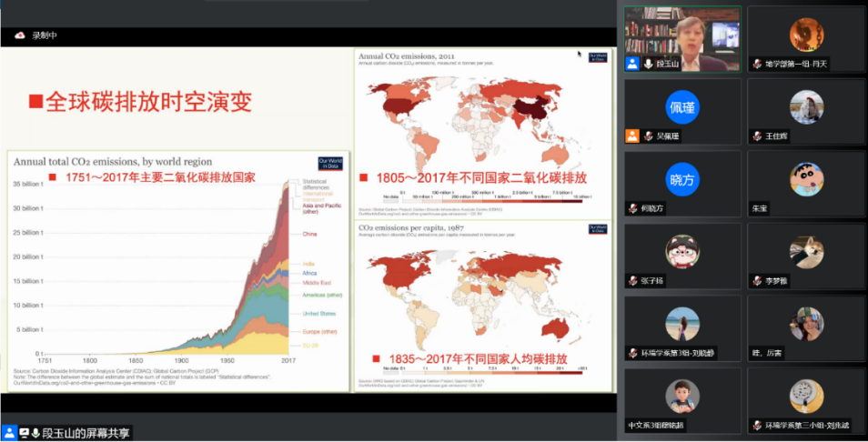This screenshot has width=868, height=442.
Task: Click the 段玉山的屏幕共享 label
Action: point(84,433)
